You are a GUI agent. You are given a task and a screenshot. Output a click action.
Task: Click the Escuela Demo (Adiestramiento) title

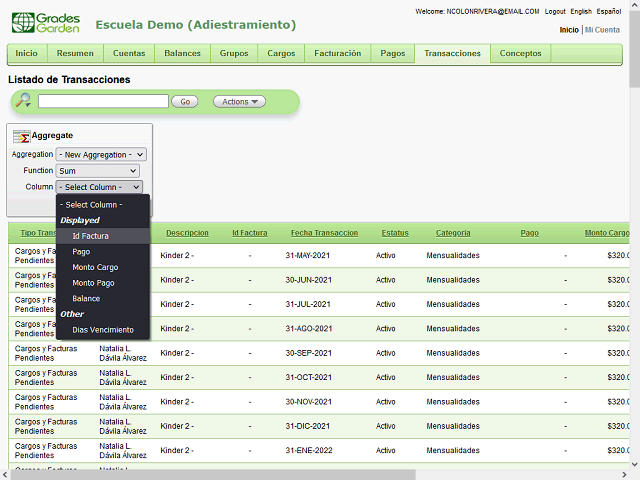[196, 25]
